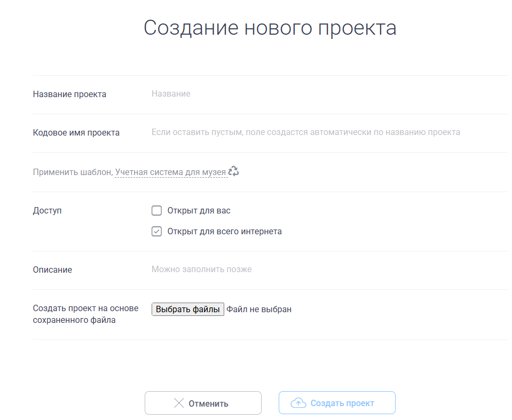Click the cloud upload icon in Создать проект
The width and height of the screenshot is (512, 420).
click(298, 403)
